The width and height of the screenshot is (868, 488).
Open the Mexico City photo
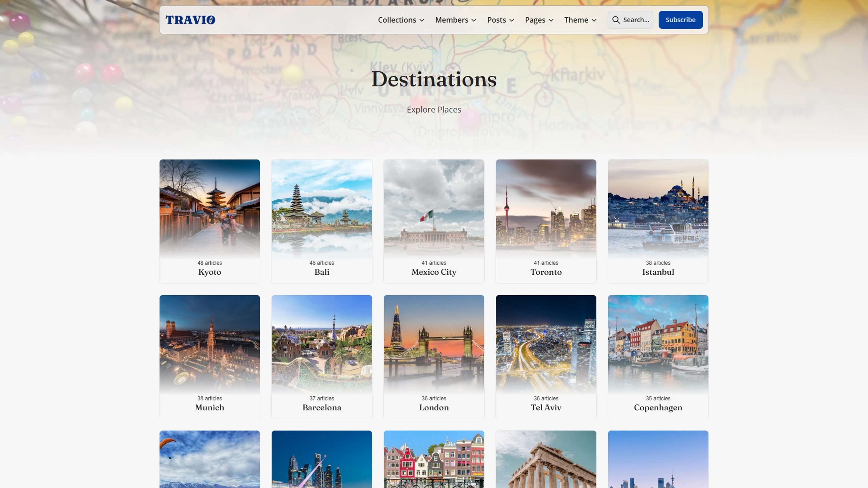pyautogui.click(x=434, y=208)
